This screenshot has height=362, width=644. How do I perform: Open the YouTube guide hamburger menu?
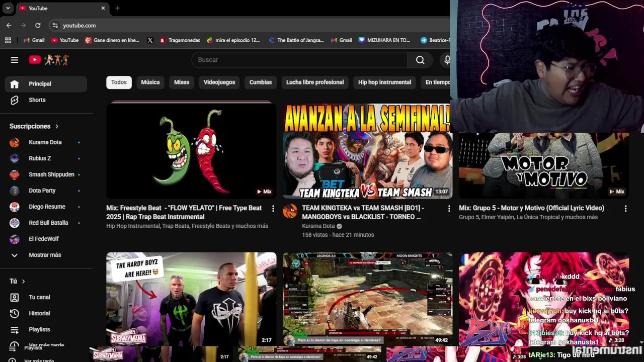click(x=14, y=60)
